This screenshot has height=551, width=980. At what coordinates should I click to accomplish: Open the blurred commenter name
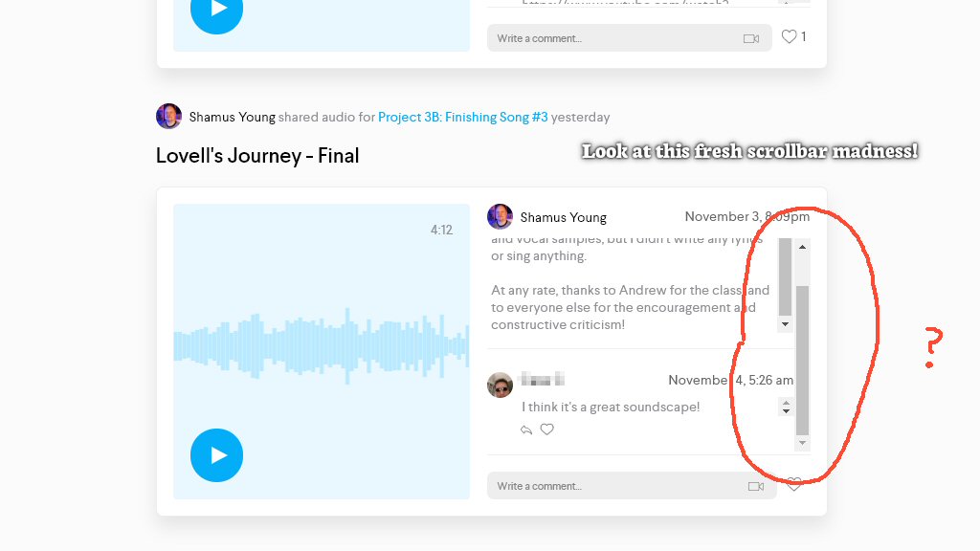[x=542, y=379]
